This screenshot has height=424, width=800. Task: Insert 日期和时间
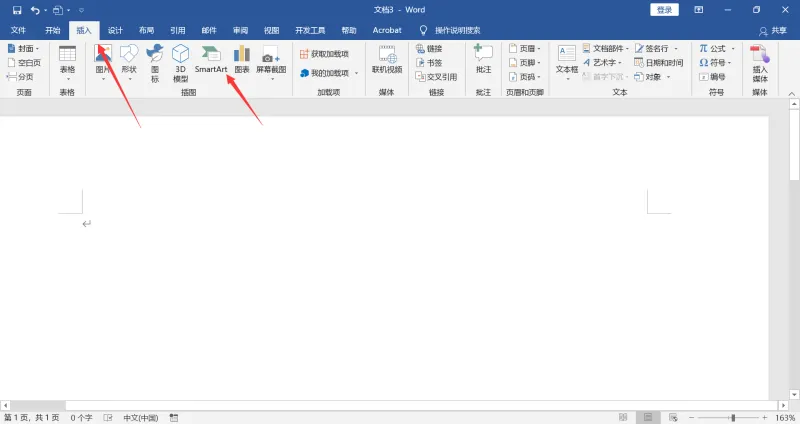659,63
